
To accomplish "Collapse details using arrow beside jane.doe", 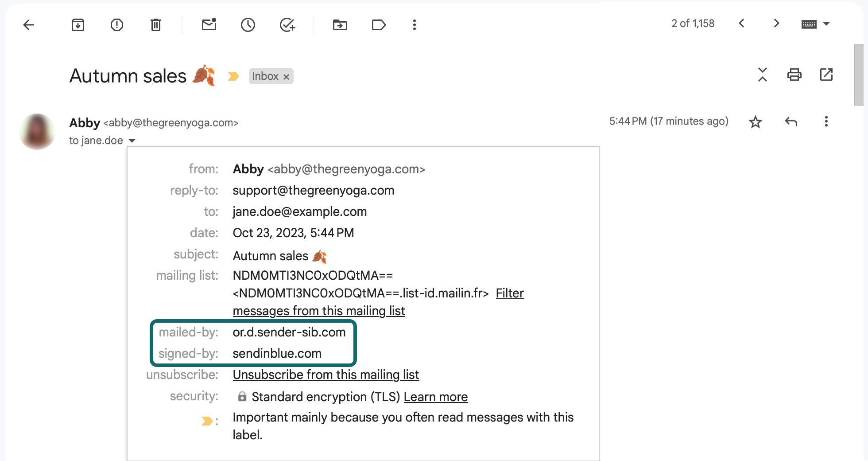I will [132, 141].
